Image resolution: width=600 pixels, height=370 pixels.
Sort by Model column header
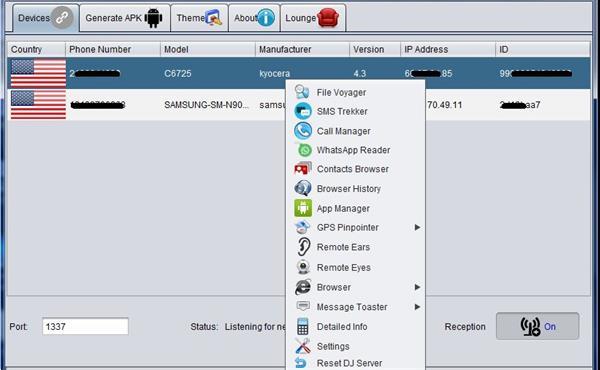[x=208, y=49]
